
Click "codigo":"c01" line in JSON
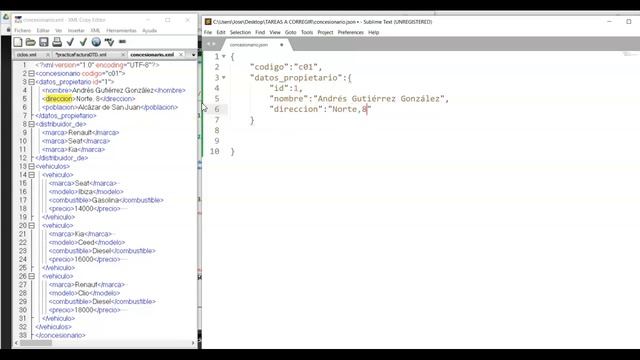click(286, 67)
